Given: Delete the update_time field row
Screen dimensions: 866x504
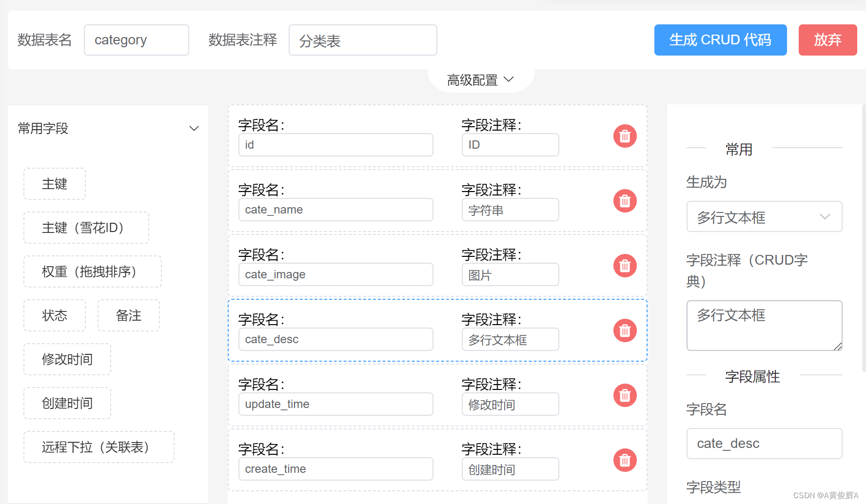Looking at the screenshot, I should click(x=625, y=396).
